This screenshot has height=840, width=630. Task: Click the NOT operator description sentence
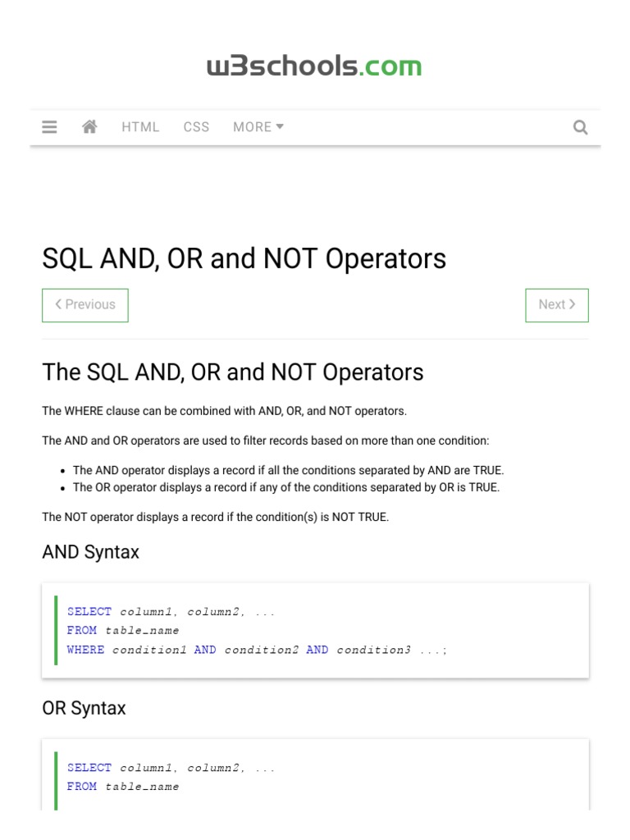click(x=215, y=518)
